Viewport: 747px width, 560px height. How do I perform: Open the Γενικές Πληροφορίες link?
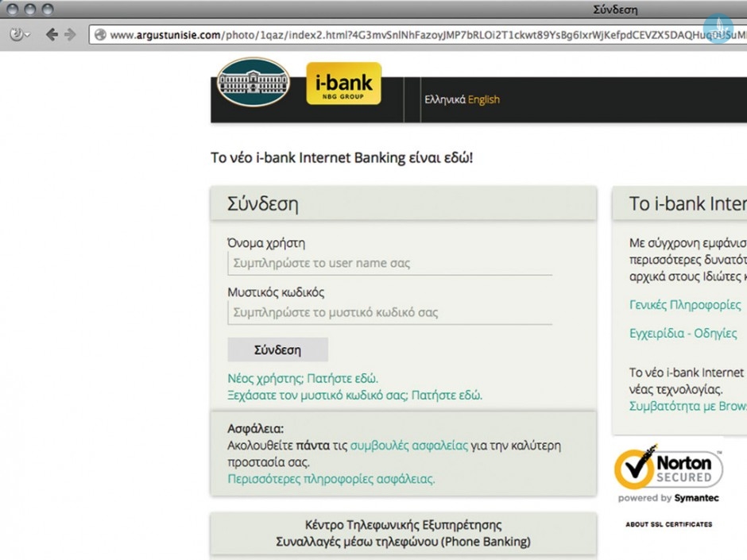tap(685, 305)
